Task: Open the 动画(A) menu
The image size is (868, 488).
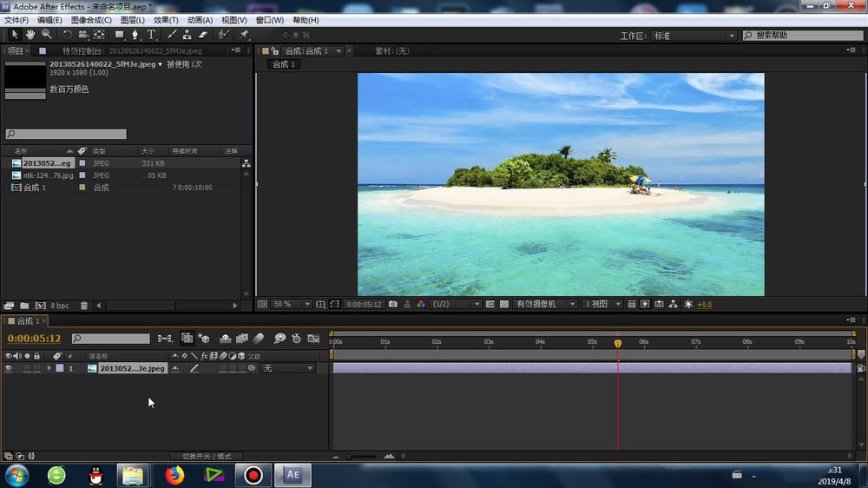Action: (x=201, y=20)
